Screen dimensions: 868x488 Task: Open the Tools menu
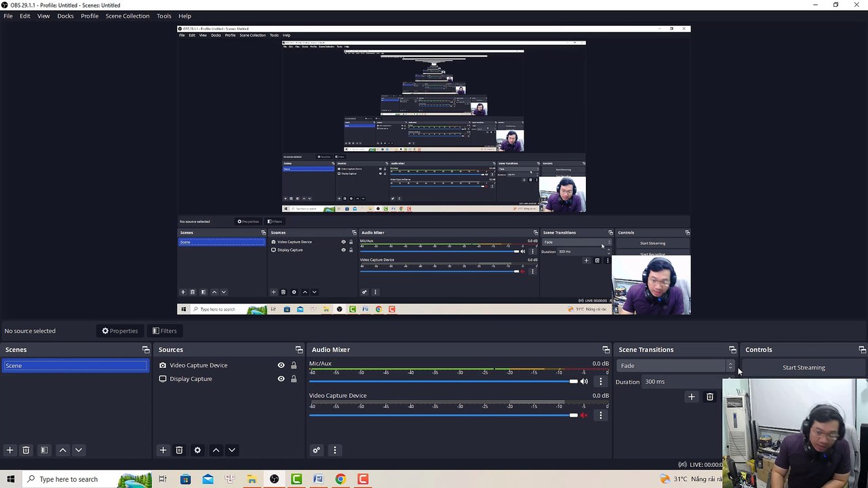[x=164, y=16]
